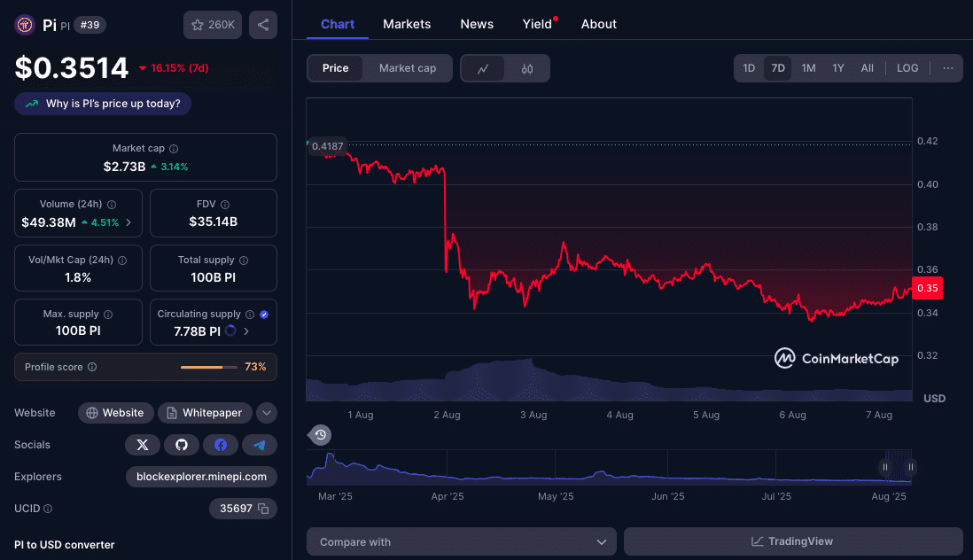Image resolution: width=973 pixels, height=560 pixels.
Task: Click Total supply info icon
Action: pos(244,261)
